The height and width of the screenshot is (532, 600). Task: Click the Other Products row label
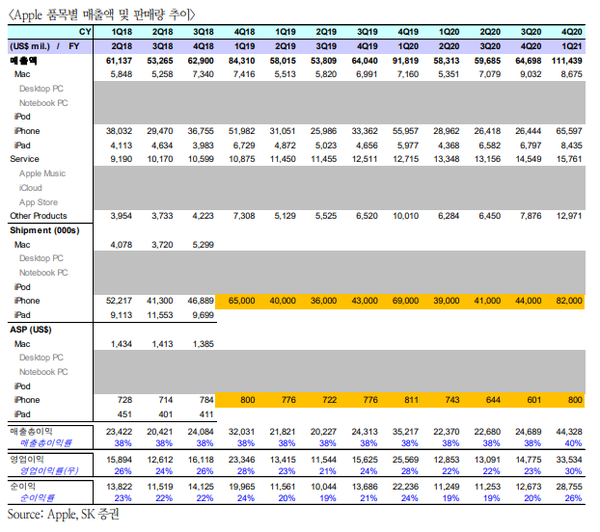(39, 216)
